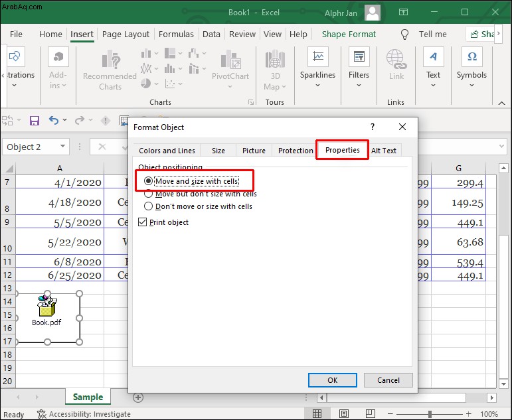
Task: Open the File tab
Action: 16,35
